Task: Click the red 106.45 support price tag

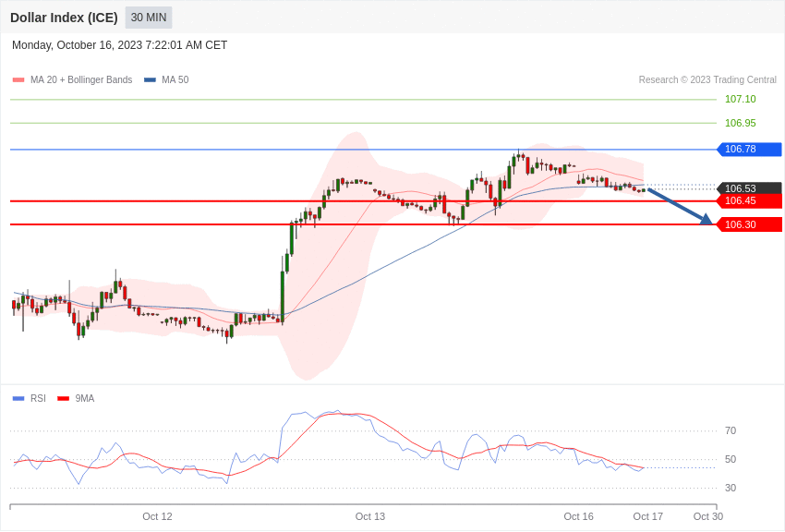Action: point(750,201)
